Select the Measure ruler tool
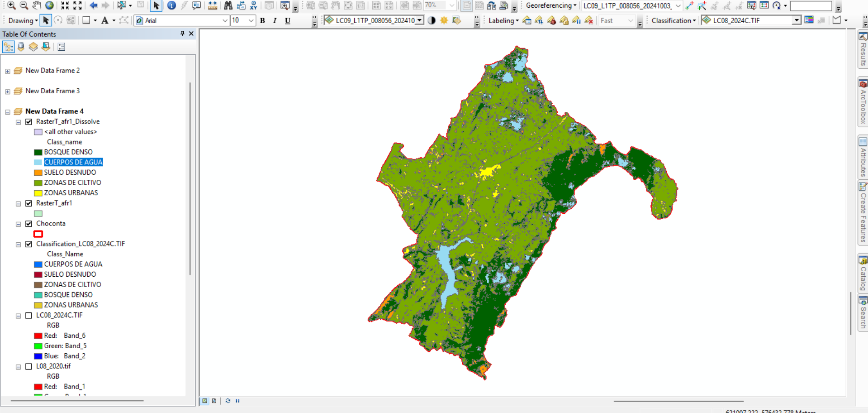Image resolution: width=868 pixels, height=413 pixels. click(212, 5)
